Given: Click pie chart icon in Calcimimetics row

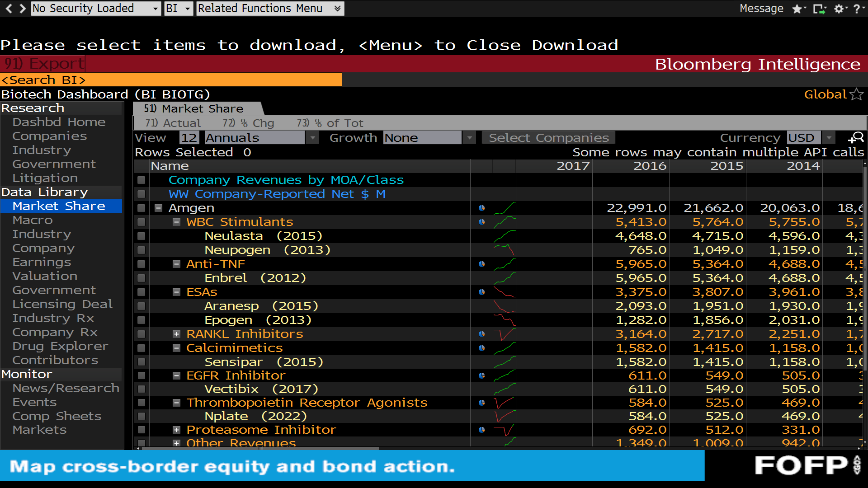Looking at the screenshot, I should click(481, 348).
